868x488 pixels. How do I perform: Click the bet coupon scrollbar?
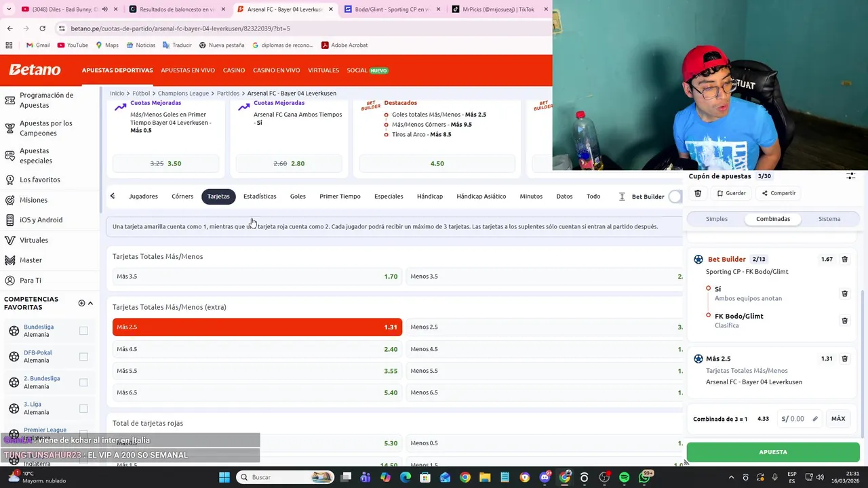tap(863, 363)
